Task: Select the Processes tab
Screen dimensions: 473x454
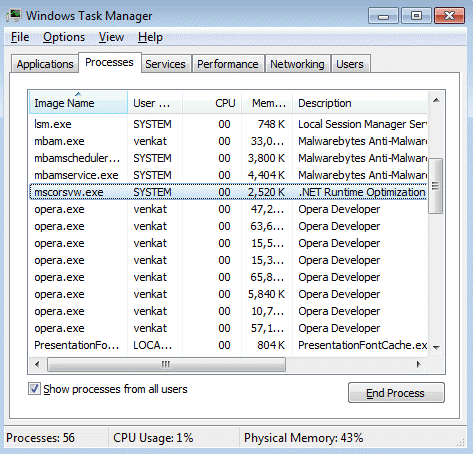Action: (109, 62)
